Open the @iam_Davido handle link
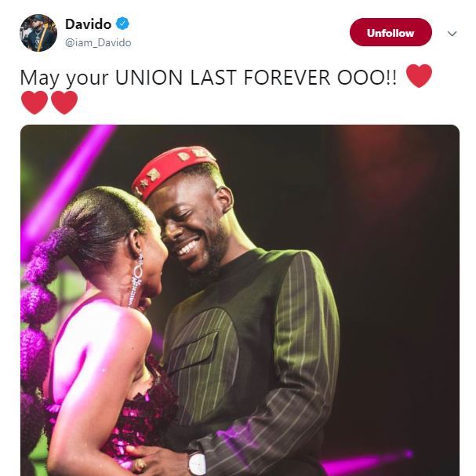This screenshot has width=476, height=476. [98, 42]
